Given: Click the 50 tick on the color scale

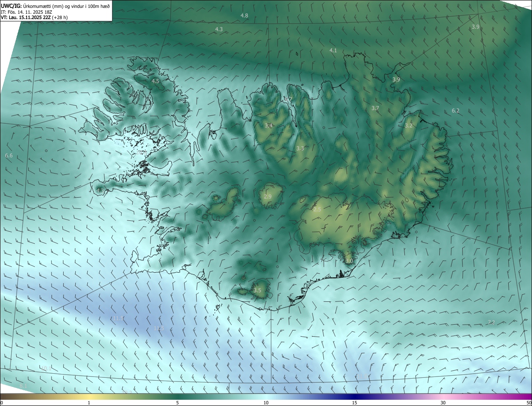Looking at the screenshot, I should click(529, 403).
